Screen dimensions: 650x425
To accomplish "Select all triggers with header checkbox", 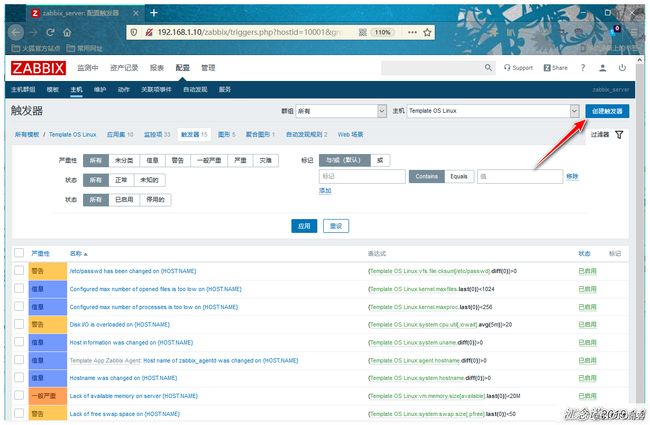I will point(19,253).
